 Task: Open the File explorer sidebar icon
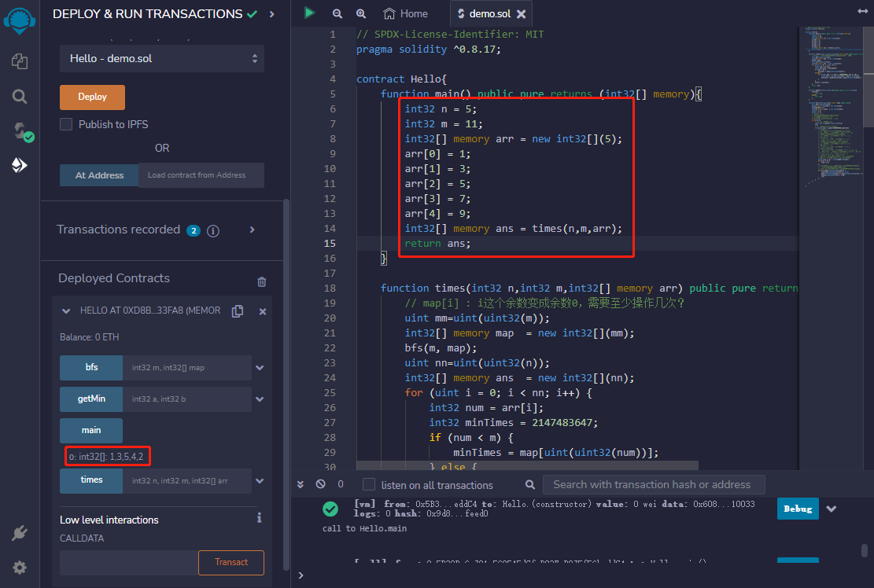coord(20,61)
